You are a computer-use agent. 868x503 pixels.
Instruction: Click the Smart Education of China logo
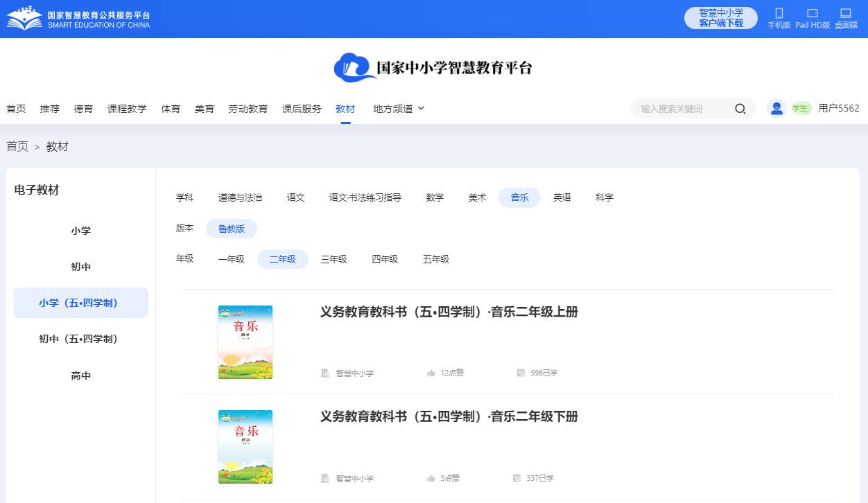pyautogui.click(x=78, y=19)
